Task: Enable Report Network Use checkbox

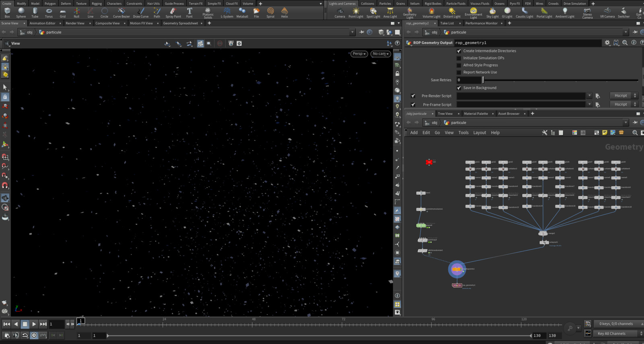Action: 459,72
